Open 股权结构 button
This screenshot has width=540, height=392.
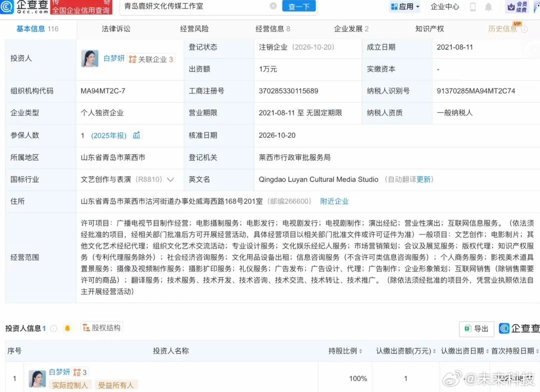[x=101, y=328]
